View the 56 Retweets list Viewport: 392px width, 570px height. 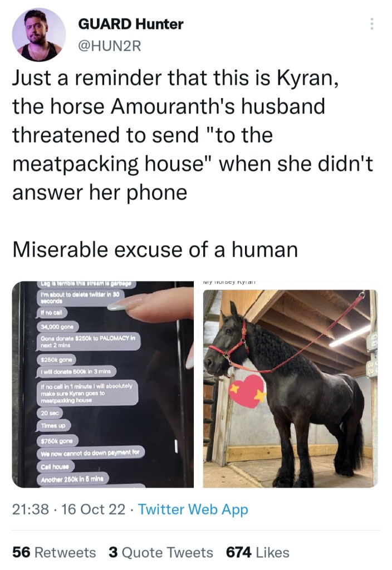click(x=54, y=553)
